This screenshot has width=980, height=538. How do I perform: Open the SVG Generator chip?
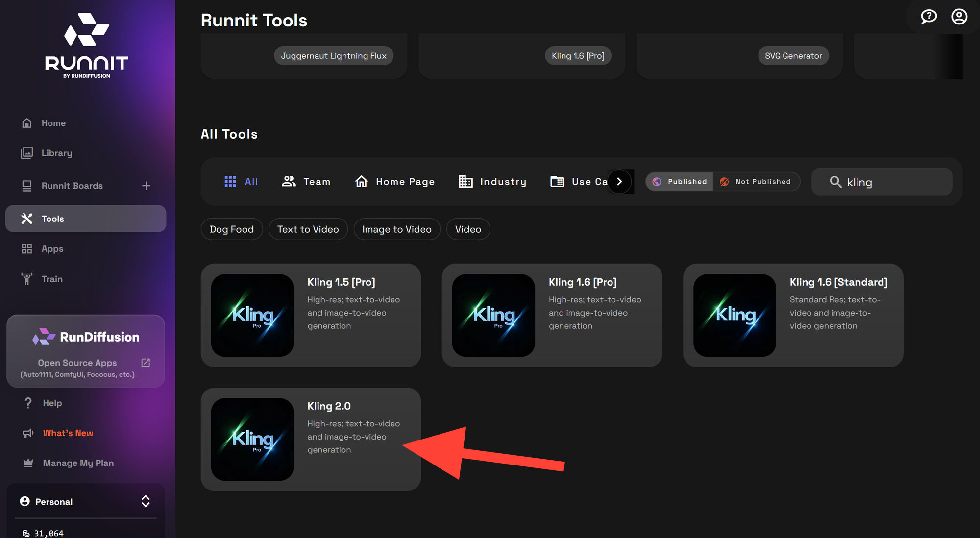tap(793, 56)
